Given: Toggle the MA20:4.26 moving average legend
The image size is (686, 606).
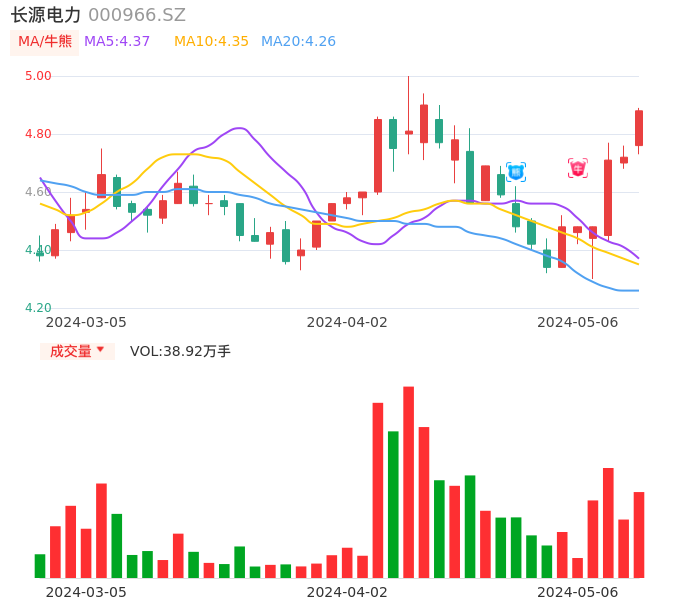Looking at the screenshot, I should point(298,41).
